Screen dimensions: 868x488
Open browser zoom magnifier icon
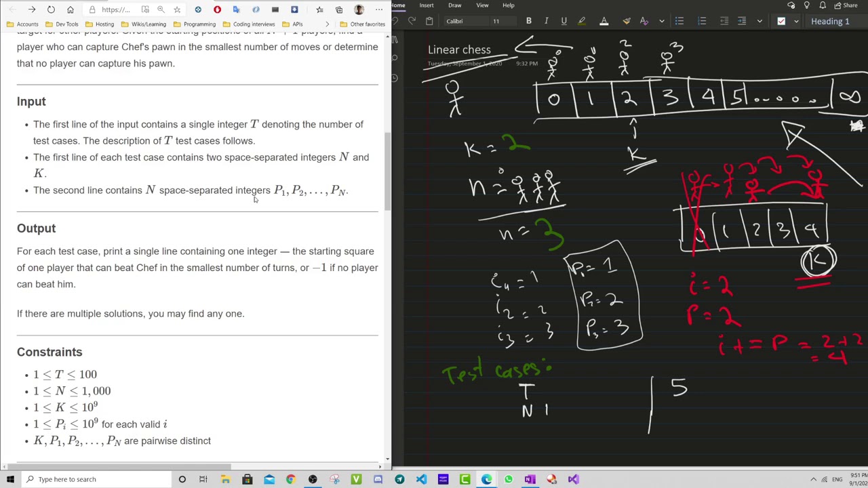click(x=161, y=9)
